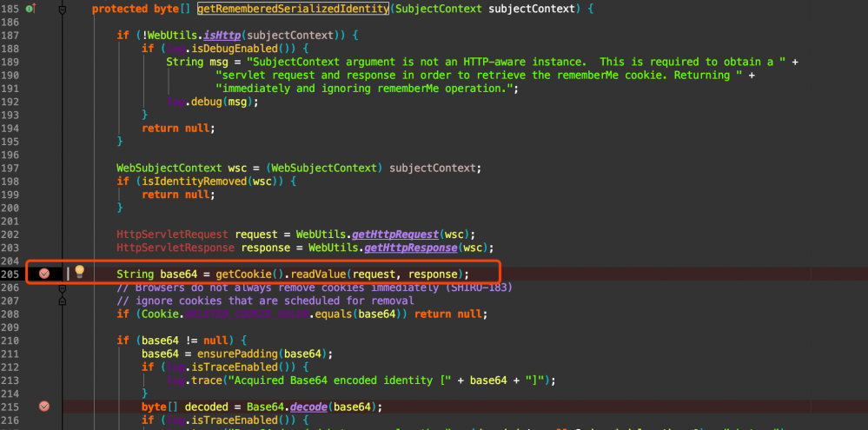Click line number 210 in the gutter

tap(10, 341)
